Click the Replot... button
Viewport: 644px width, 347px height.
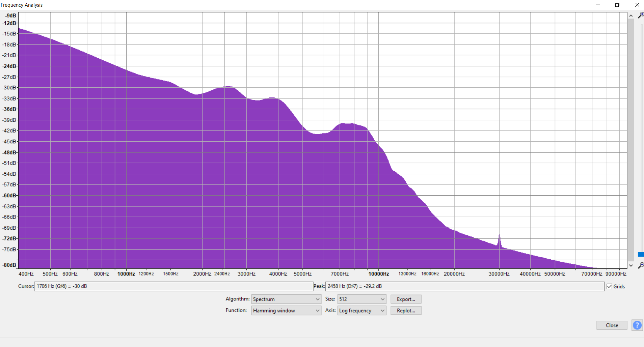pos(406,311)
